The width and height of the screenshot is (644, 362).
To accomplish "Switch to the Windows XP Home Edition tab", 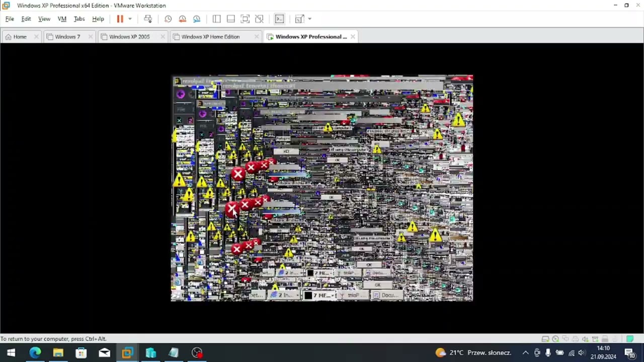I will (210, 37).
